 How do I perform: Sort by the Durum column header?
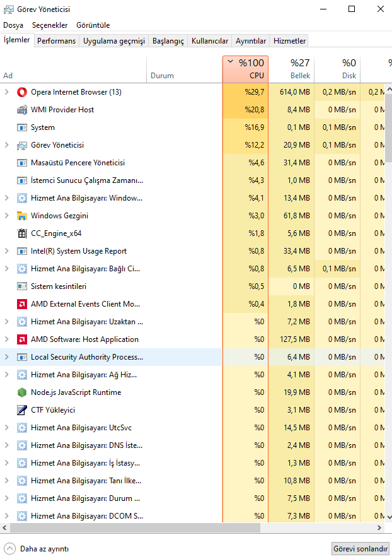click(x=185, y=69)
